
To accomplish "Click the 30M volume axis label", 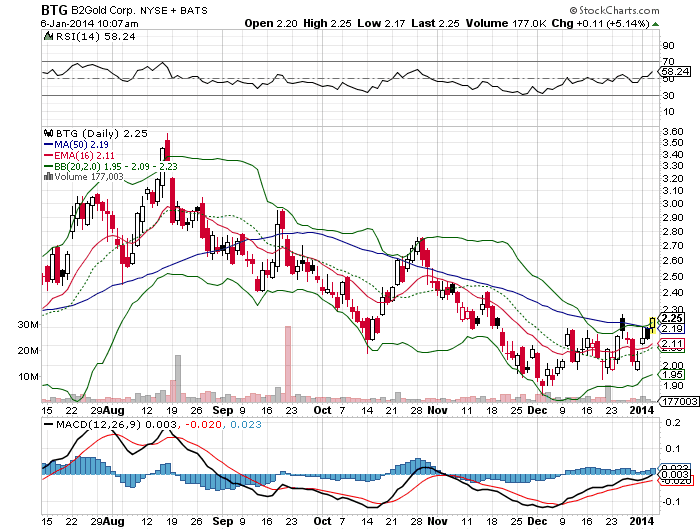I will 28,325.
